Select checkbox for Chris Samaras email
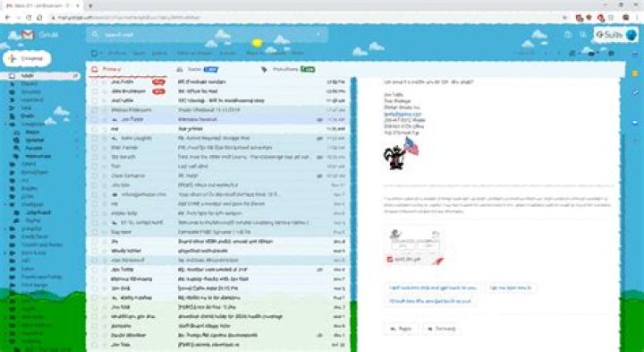The width and height of the screenshot is (644, 352). pos(95,176)
